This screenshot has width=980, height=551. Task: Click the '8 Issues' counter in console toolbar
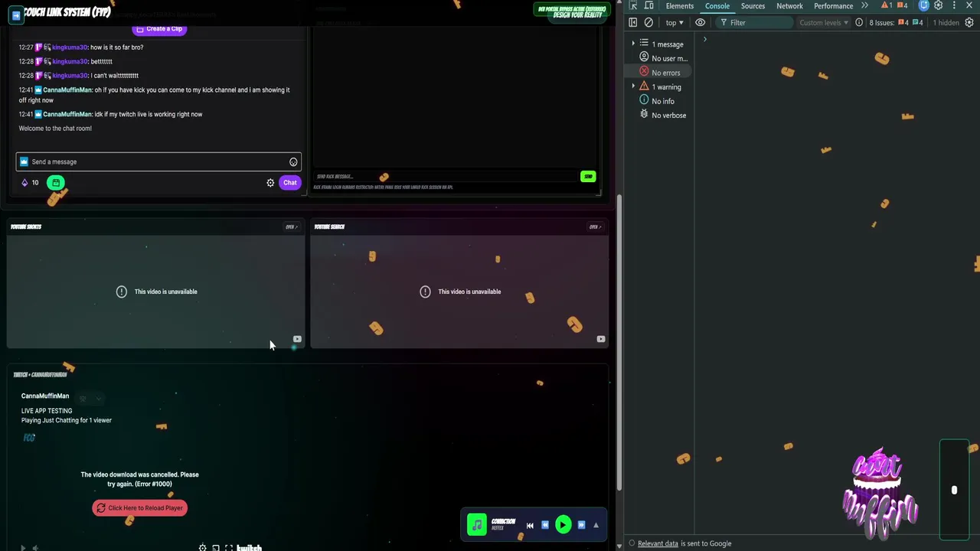[x=896, y=23]
